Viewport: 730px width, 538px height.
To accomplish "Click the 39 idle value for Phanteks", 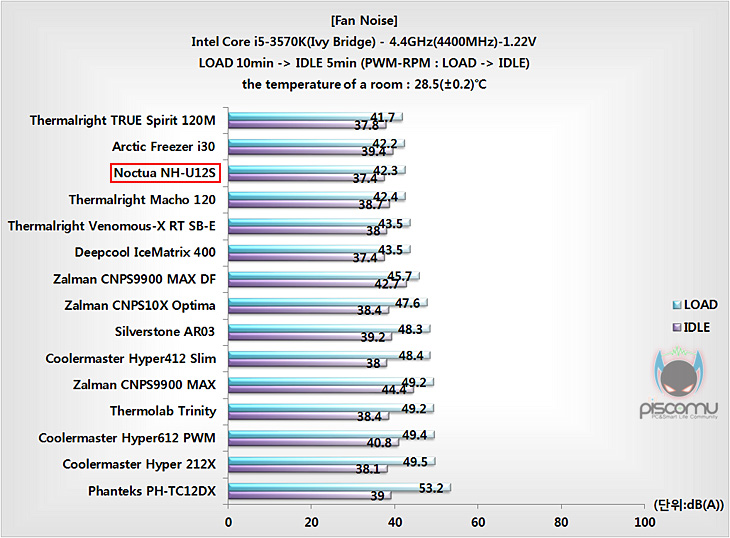I will pos(378,496).
